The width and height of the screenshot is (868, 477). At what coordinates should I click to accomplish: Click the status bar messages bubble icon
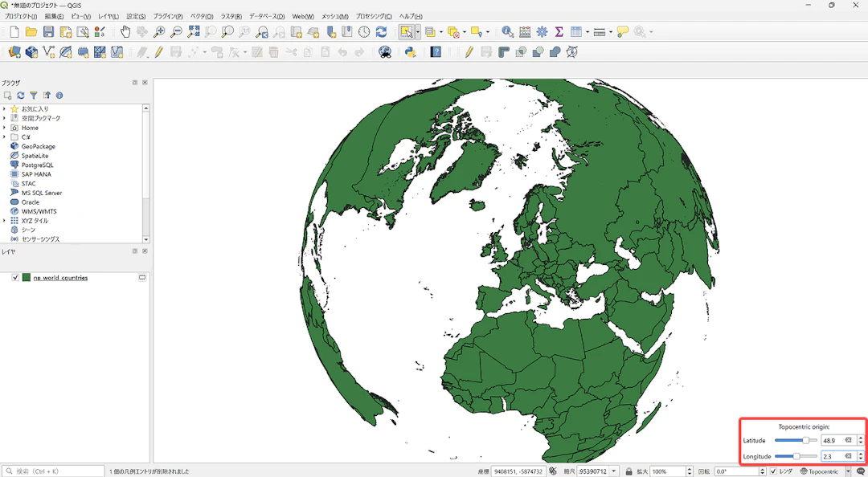pos(860,471)
